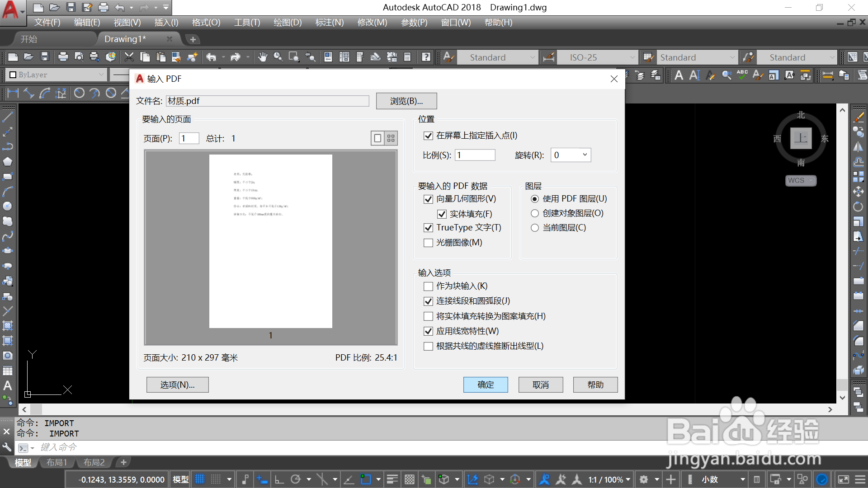Toggle ortho mode in status bar
The image size is (868, 488).
point(279,479)
